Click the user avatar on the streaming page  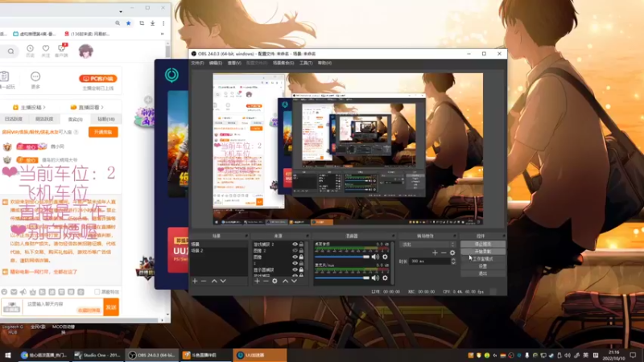(x=86, y=51)
